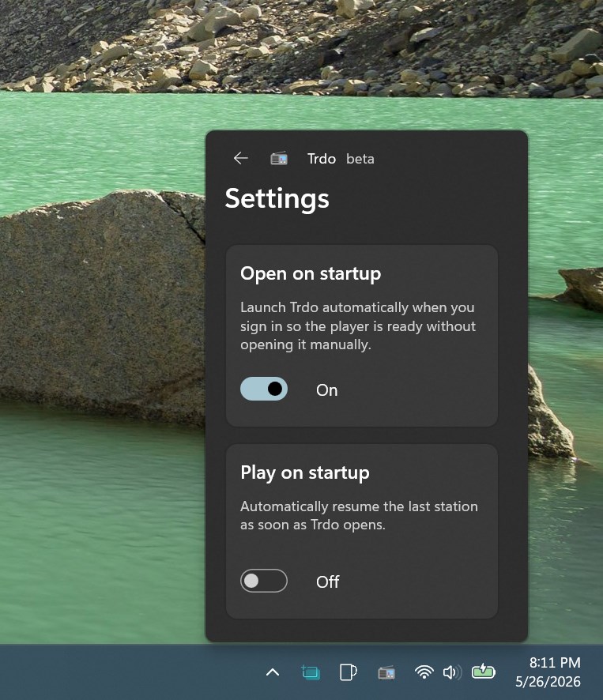The height and width of the screenshot is (700, 603).
Task: Click the 5/26/2026 date in the taskbar
Action: tap(548, 682)
